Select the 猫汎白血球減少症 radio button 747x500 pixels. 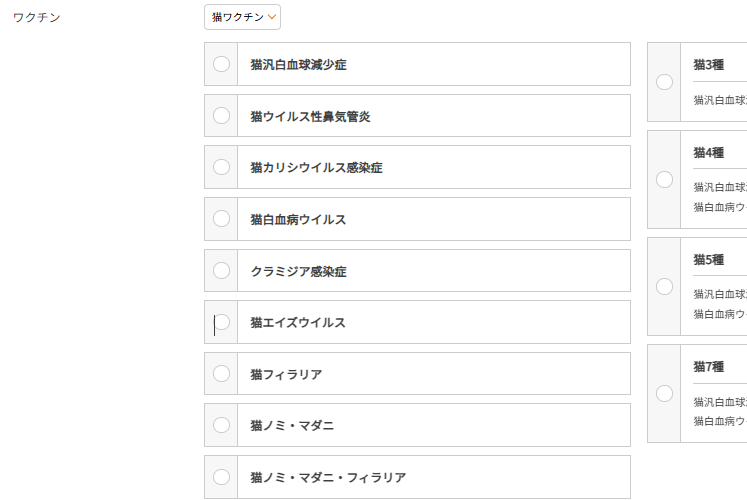coord(221,64)
